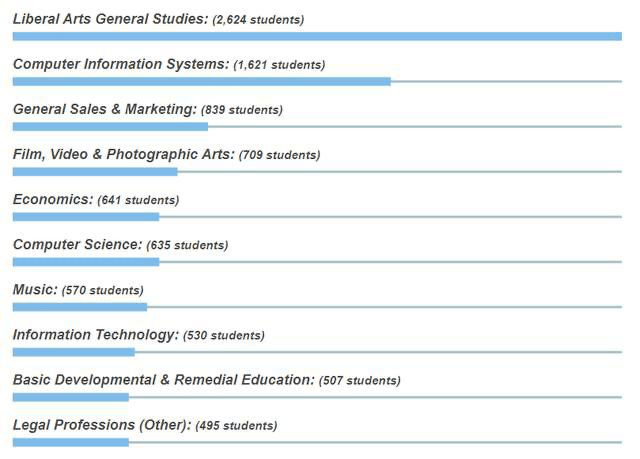Select the Legal Professions (Other) blue bar
Image resolution: width=640 pixels, height=459 pixels.
coord(71,442)
